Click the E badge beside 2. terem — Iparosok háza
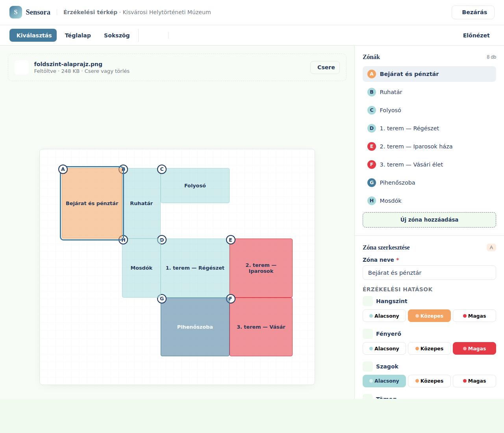Screen dimensions: 504x433 pyautogui.click(x=372, y=146)
